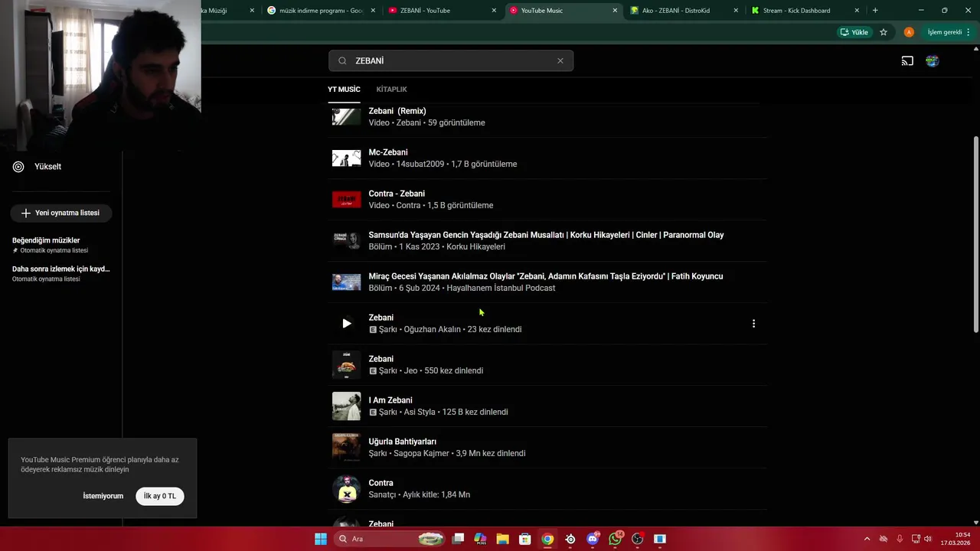Image resolution: width=980 pixels, height=551 pixels.
Task: Open Contra - Zebani video thumbnail
Action: 346,200
